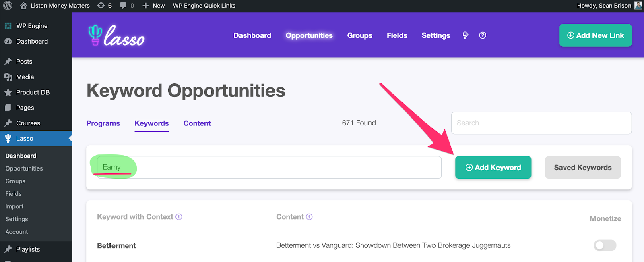Viewport: 644px width, 262px height.
Task: Open Account in the Lasso sidebar submenu
Action: tap(17, 232)
